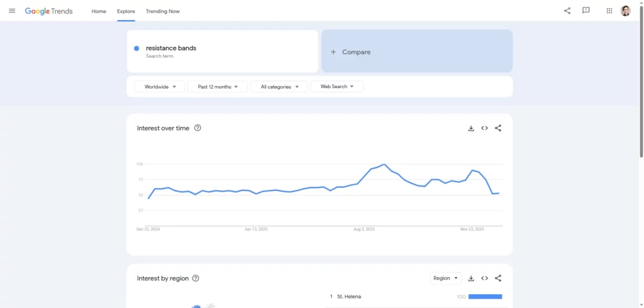Screen dimensions: 644x308
Task: Open the Region resolution dropdown
Action: (446, 278)
